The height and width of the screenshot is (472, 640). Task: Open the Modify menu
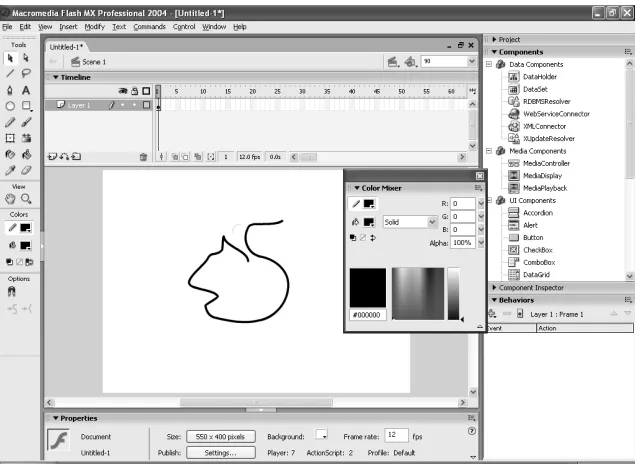(x=95, y=27)
